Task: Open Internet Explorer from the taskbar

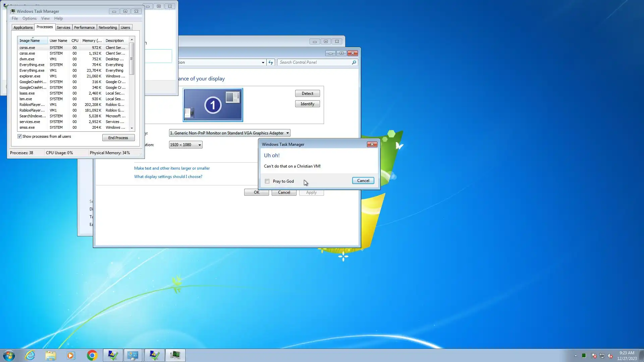Action: click(30, 355)
